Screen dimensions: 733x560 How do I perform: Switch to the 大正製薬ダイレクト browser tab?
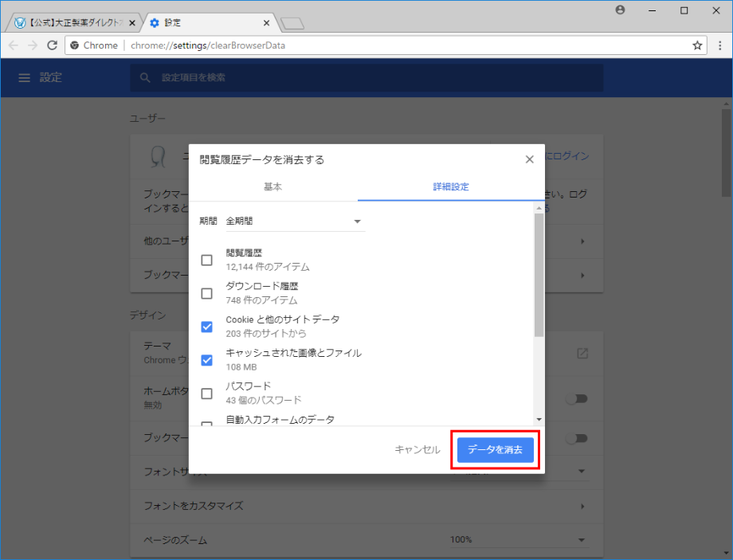(x=75, y=23)
